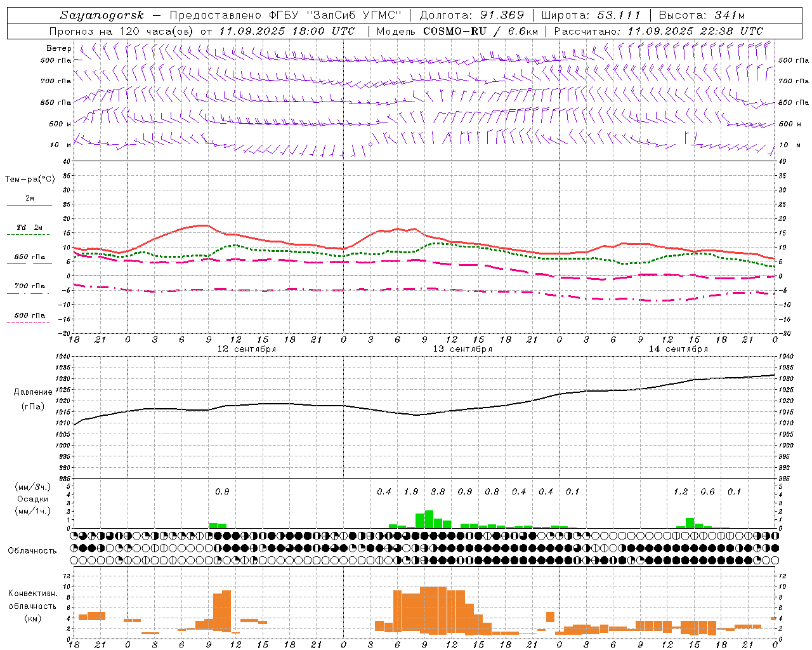This screenshot has height=650, width=812.
Task: Click the Sayanogorsk location title
Action: tap(102, 15)
